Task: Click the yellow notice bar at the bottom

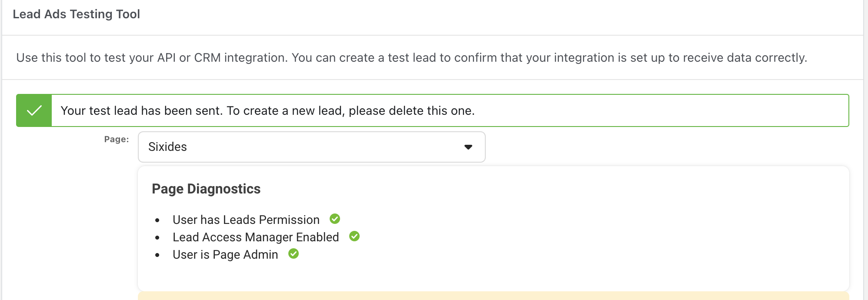Action: click(494, 296)
